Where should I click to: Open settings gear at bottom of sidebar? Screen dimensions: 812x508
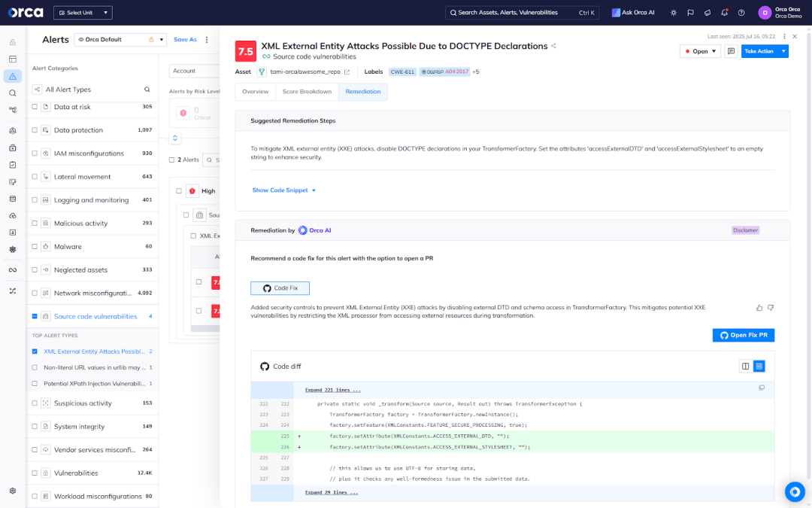13,491
